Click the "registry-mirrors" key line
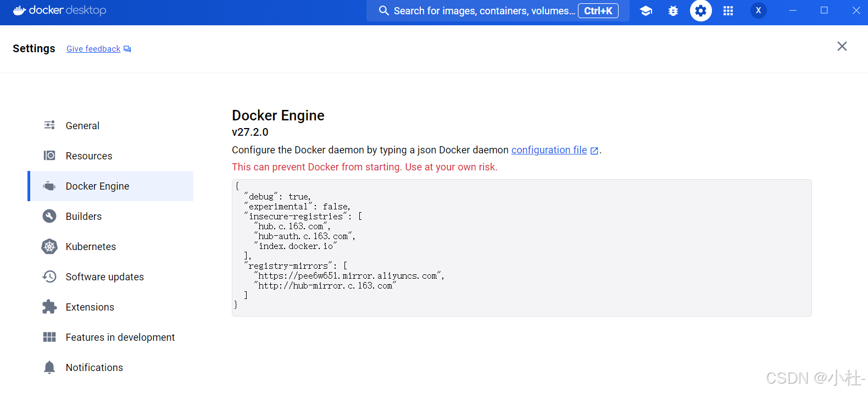This screenshot has height=393, width=868. coord(296,265)
